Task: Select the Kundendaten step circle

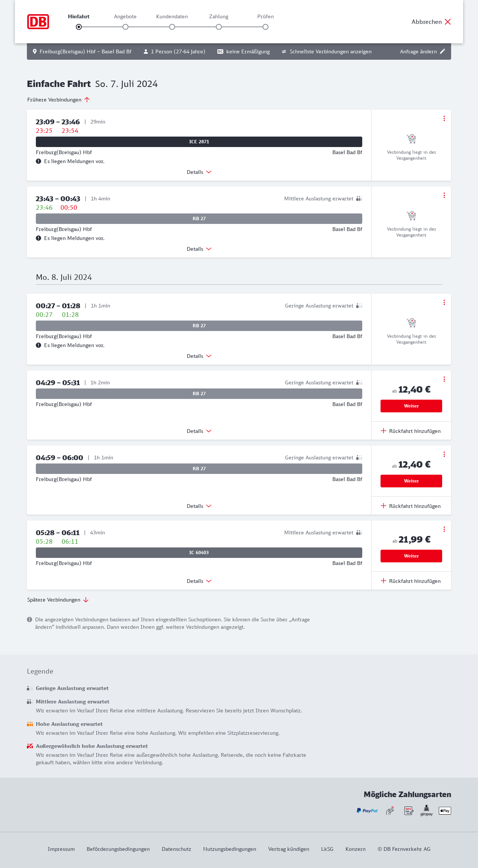Action: [x=172, y=27]
